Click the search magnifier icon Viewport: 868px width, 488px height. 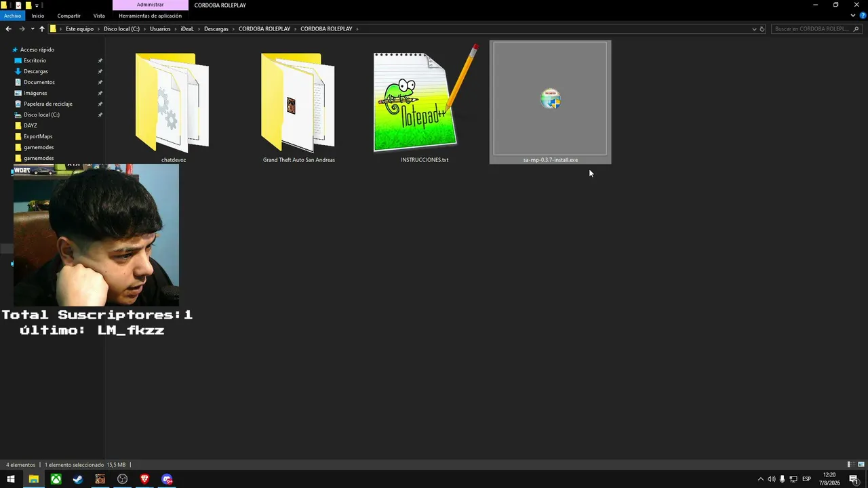tap(856, 29)
